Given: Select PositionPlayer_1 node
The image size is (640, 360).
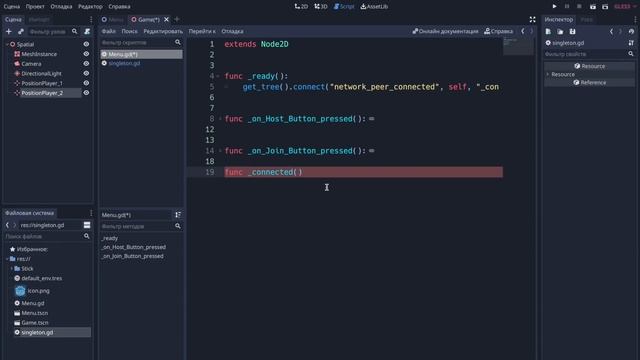Looking at the screenshot, I should [x=42, y=83].
